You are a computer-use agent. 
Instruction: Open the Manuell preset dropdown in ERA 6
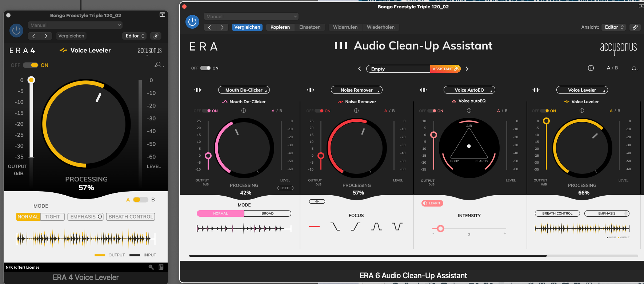(x=251, y=16)
